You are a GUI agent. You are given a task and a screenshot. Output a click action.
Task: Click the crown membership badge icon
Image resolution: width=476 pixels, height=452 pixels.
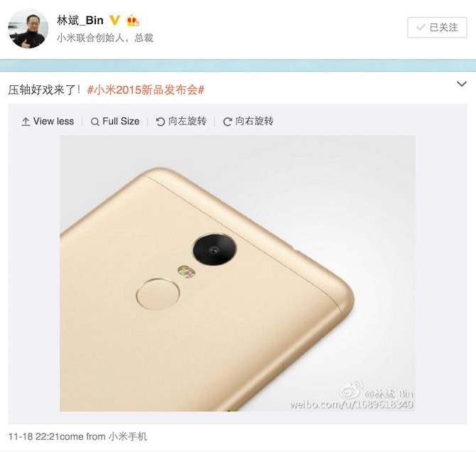pos(133,21)
